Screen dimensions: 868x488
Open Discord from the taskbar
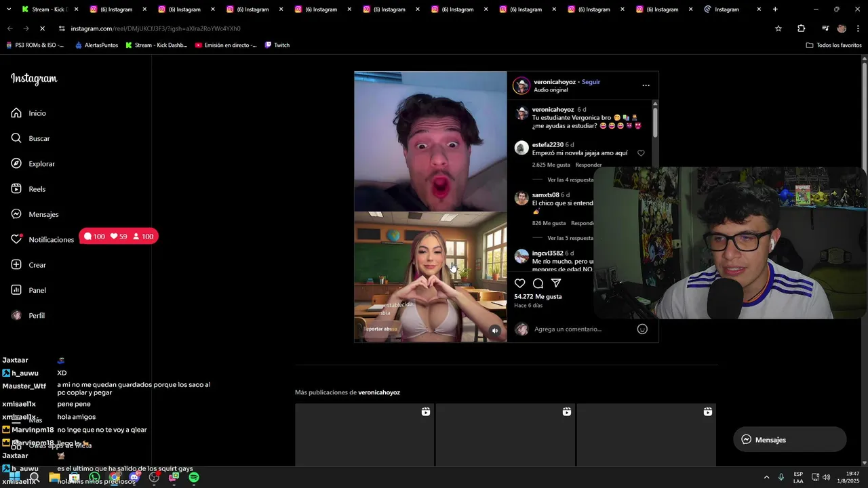click(134, 477)
